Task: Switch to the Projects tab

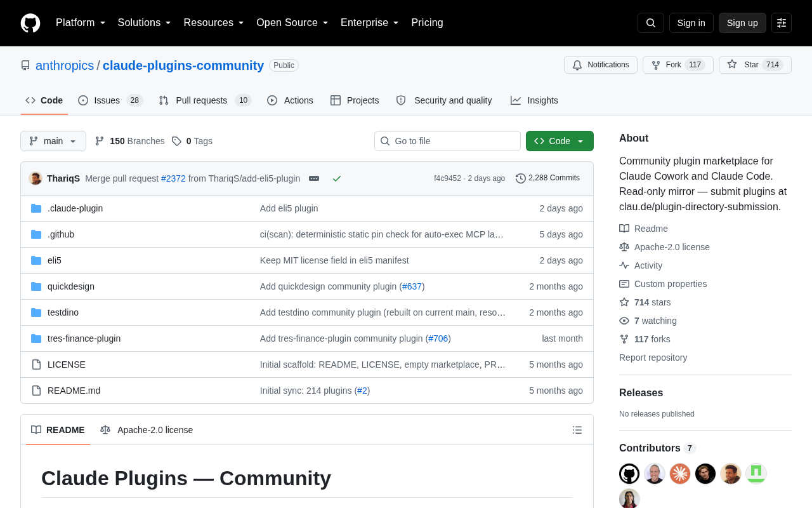Action: pyautogui.click(x=355, y=100)
